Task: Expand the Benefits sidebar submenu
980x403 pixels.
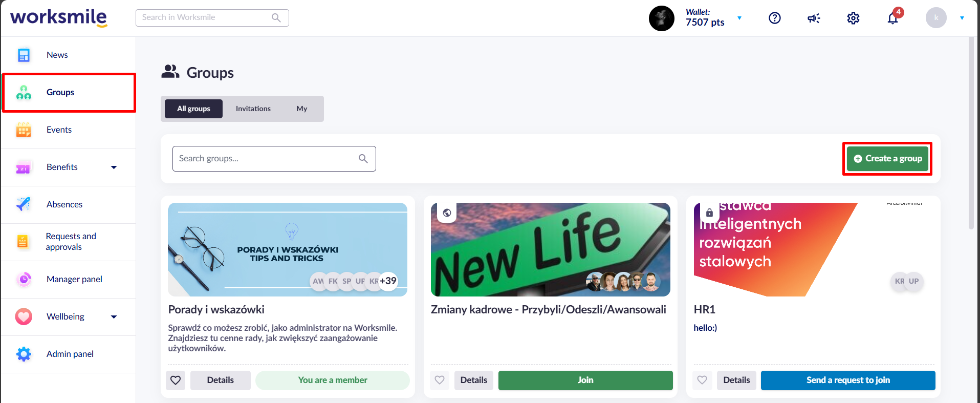Action: pyautogui.click(x=114, y=167)
